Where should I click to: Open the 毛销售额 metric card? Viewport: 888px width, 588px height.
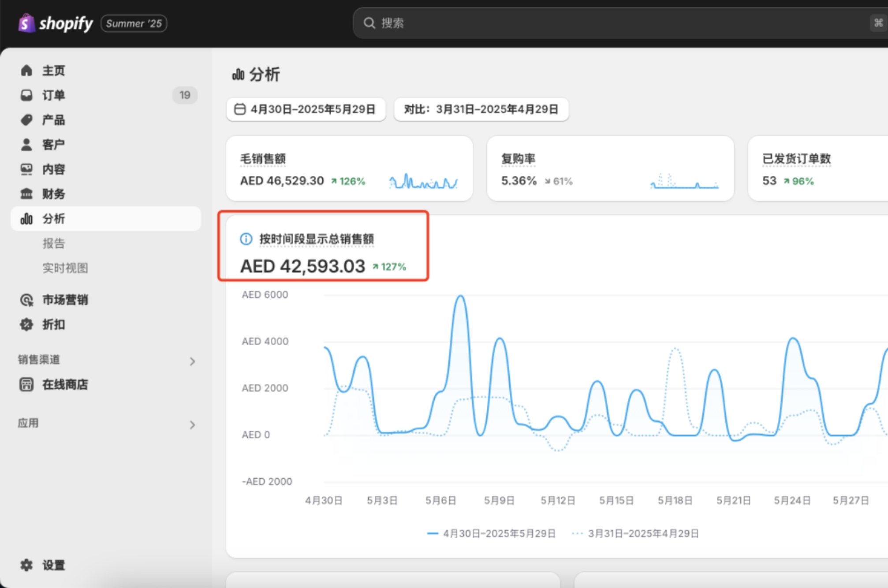(x=349, y=168)
